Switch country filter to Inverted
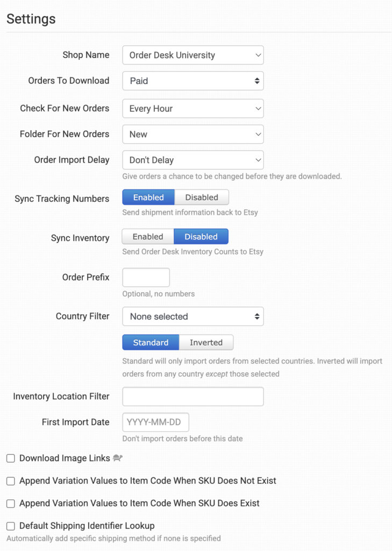Screen dimensions: 392x551 (206, 342)
